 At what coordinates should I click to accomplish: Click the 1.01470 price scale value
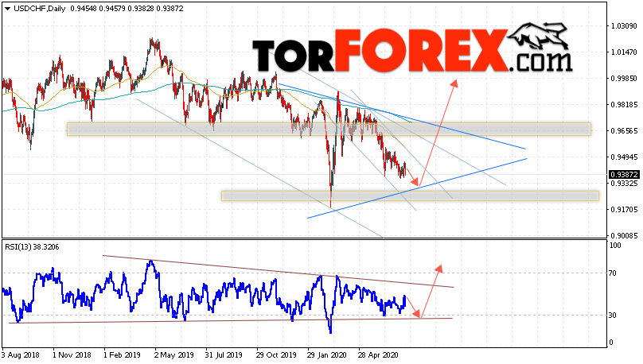624,52
